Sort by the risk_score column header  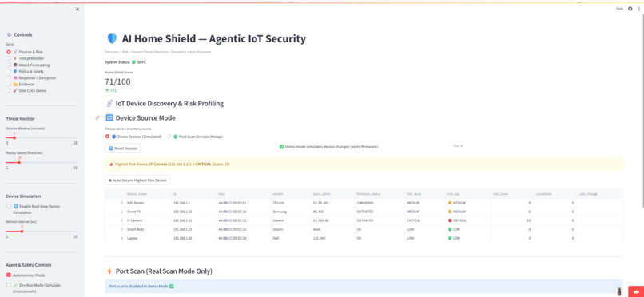(511, 194)
